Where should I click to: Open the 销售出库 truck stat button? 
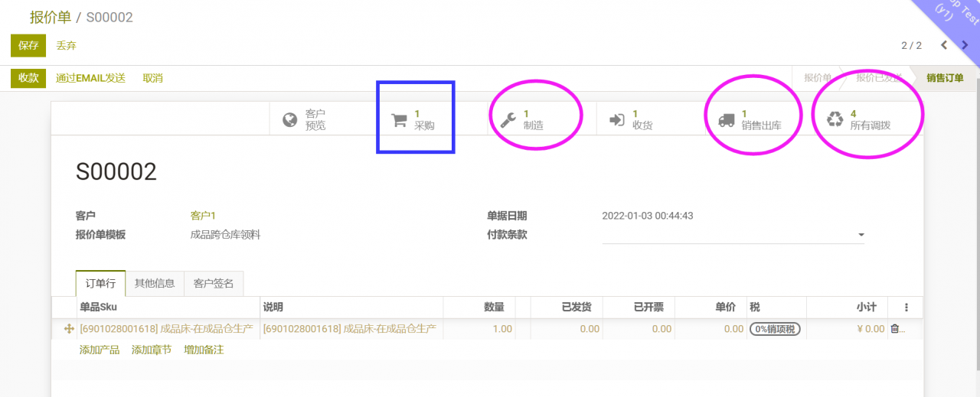[x=759, y=119]
